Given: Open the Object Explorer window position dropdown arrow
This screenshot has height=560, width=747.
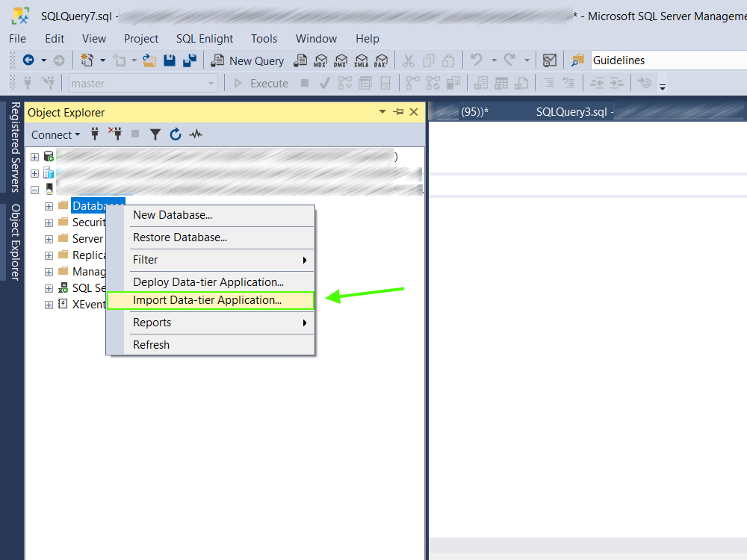Looking at the screenshot, I should pos(382,112).
